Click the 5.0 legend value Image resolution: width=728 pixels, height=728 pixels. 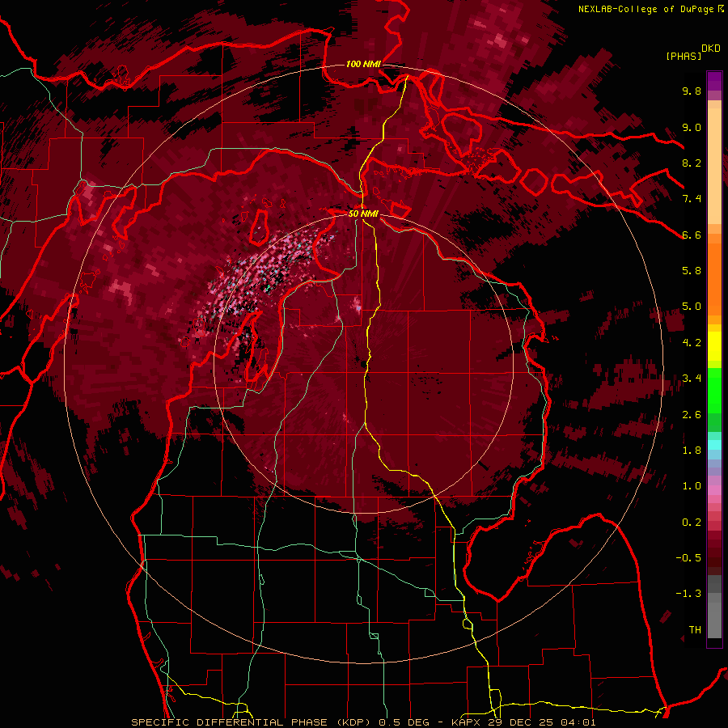coord(692,307)
